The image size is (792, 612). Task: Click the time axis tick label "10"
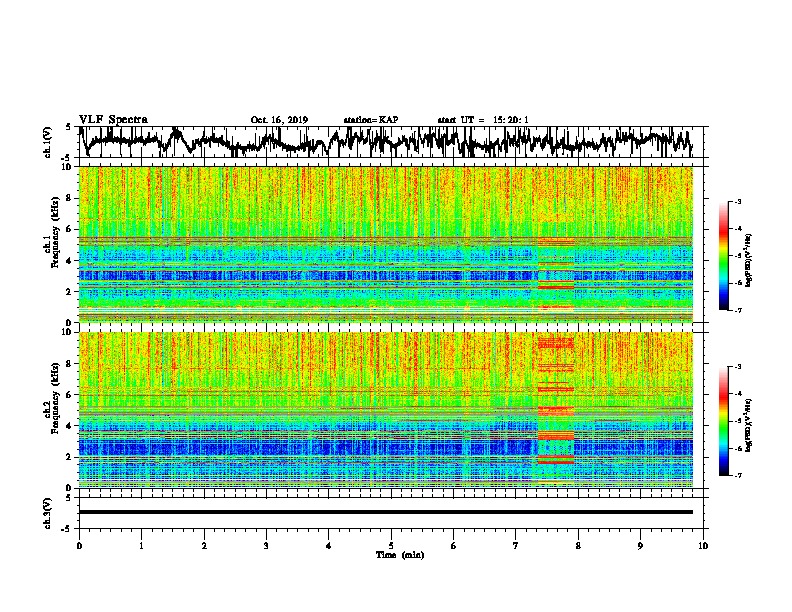tap(703, 546)
